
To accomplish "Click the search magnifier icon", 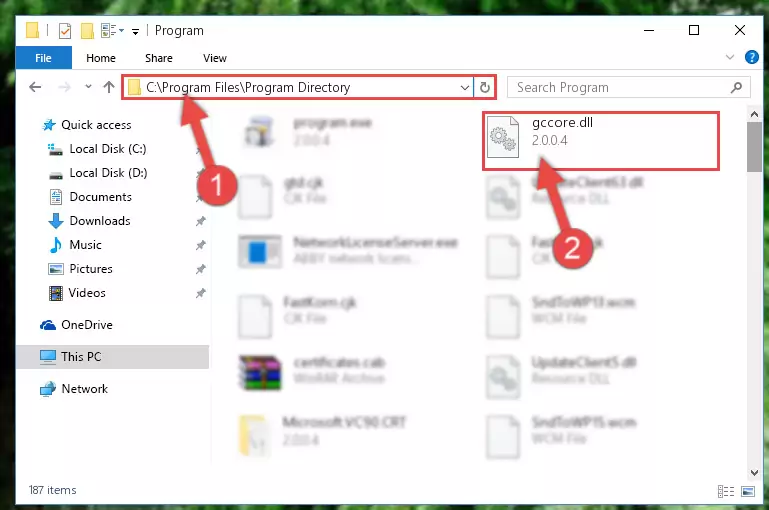I will (x=736, y=87).
